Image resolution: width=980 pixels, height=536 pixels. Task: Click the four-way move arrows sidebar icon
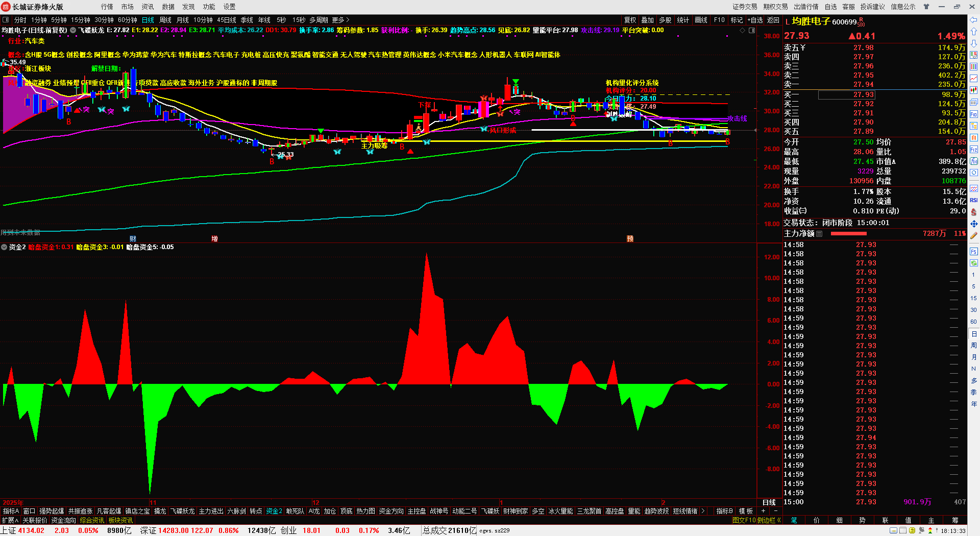(974, 224)
